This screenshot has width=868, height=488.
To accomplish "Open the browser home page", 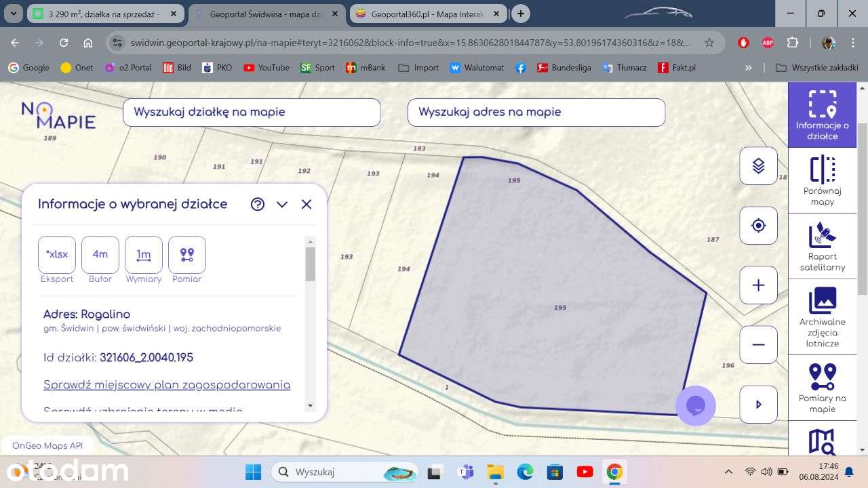I will 88,43.
